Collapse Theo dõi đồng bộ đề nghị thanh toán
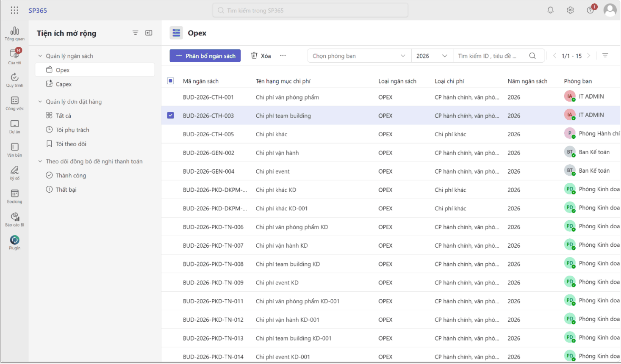The image size is (621, 364). tap(40, 161)
